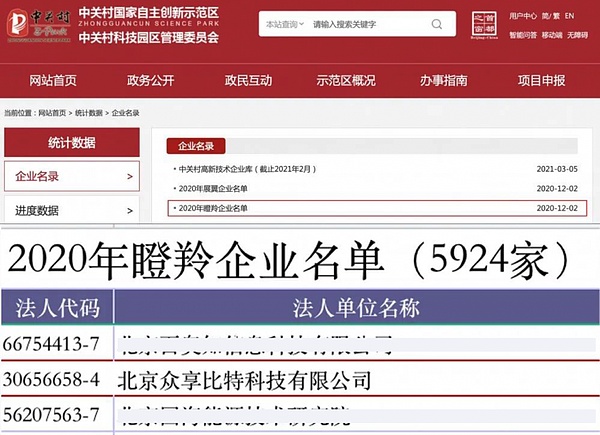Click 统计数据 in the breadcrumb
Screen dimensions: 600x435
pyautogui.click(x=89, y=113)
